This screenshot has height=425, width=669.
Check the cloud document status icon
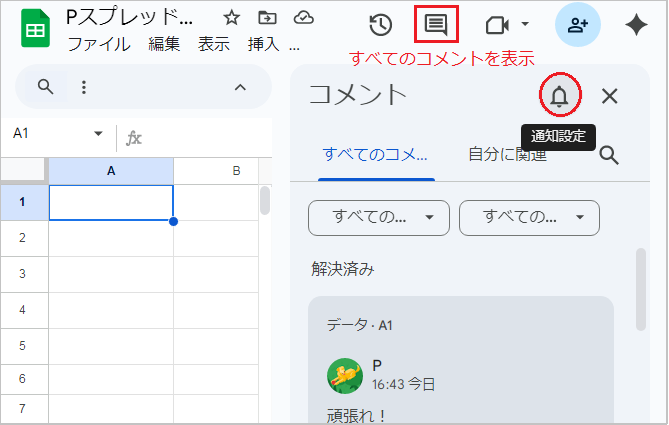click(302, 18)
